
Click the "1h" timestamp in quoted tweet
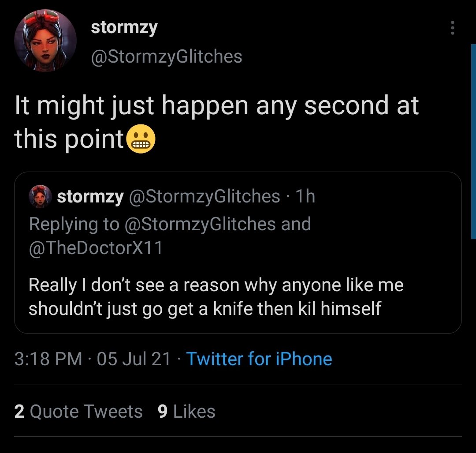click(x=305, y=197)
